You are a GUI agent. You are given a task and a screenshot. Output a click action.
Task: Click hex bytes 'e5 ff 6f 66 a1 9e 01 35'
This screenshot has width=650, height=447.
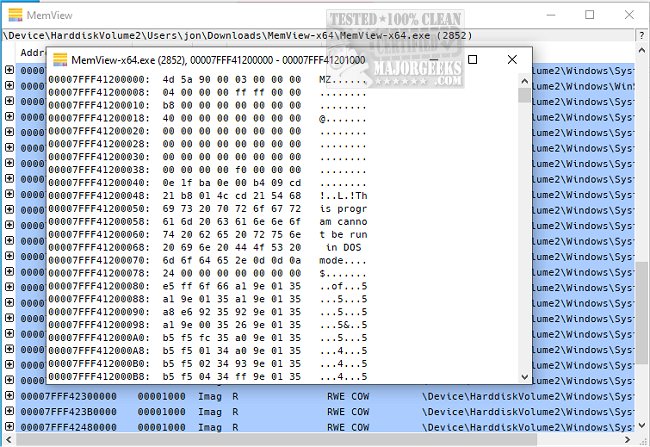tap(232, 286)
